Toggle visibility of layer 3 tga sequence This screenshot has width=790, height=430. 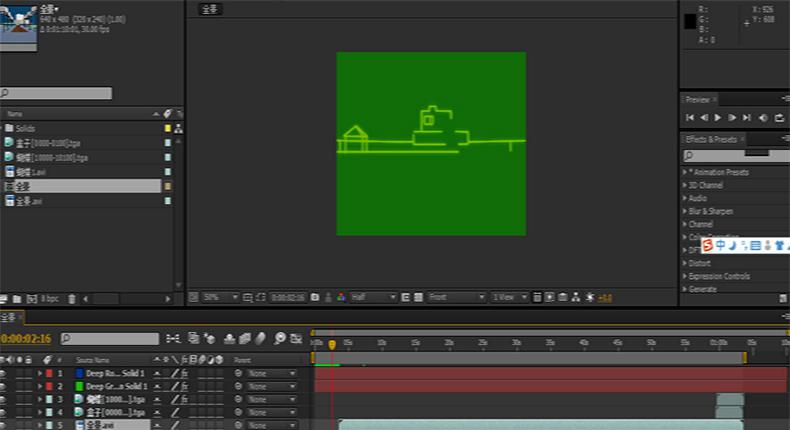tap(4, 399)
